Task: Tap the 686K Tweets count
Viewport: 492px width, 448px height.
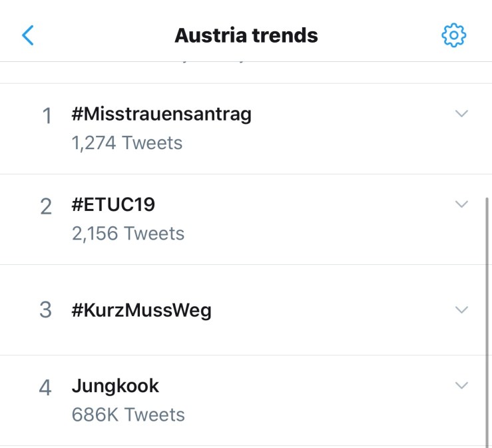Action: [x=128, y=415]
